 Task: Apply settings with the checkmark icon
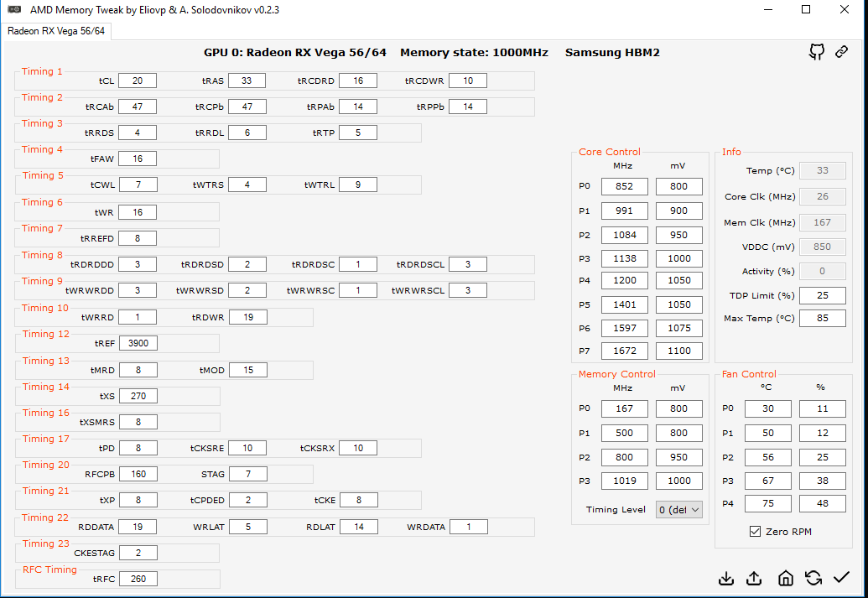(841, 578)
